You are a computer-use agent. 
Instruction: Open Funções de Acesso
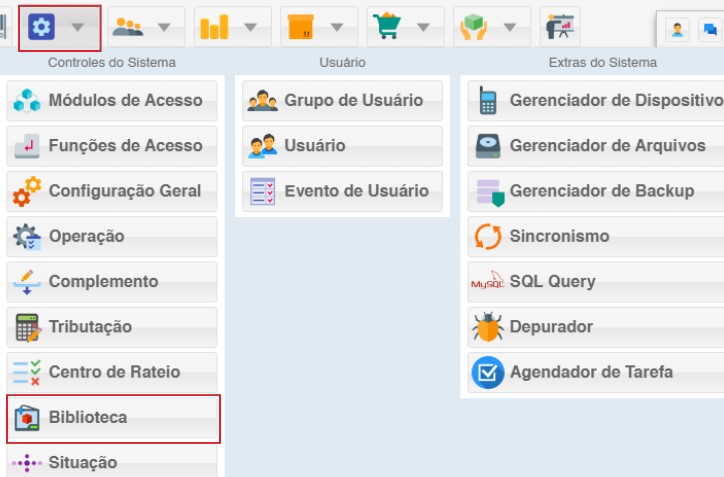point(112,146)
